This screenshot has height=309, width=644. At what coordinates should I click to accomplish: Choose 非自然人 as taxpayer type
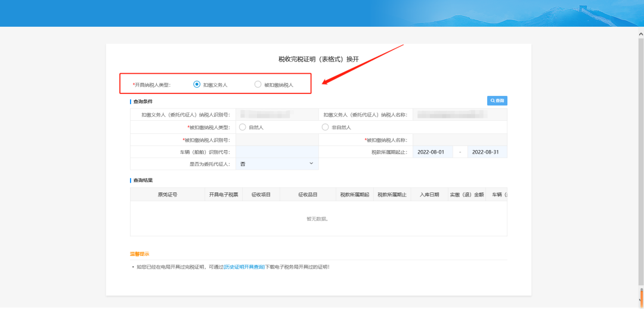click(x=326, y=127)
